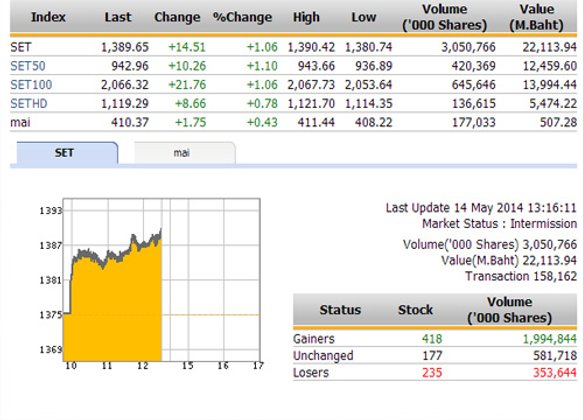Select Losers volume 353,644
Viewport: 583px width, 420px height.
[555, 372]
